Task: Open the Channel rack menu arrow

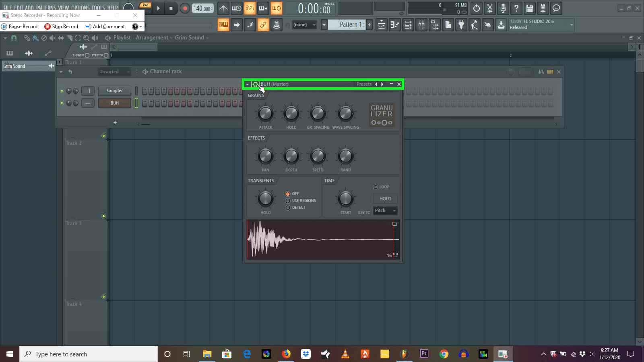Action: (x=61, y=72)
